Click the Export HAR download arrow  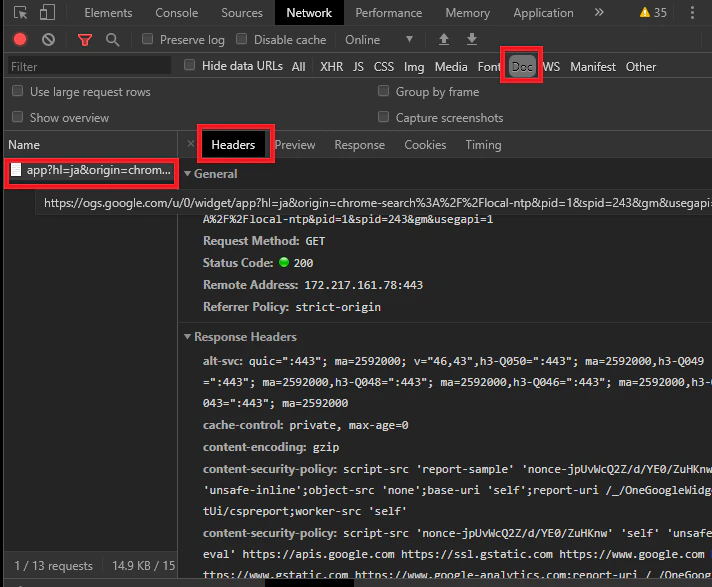click(472, 39)
